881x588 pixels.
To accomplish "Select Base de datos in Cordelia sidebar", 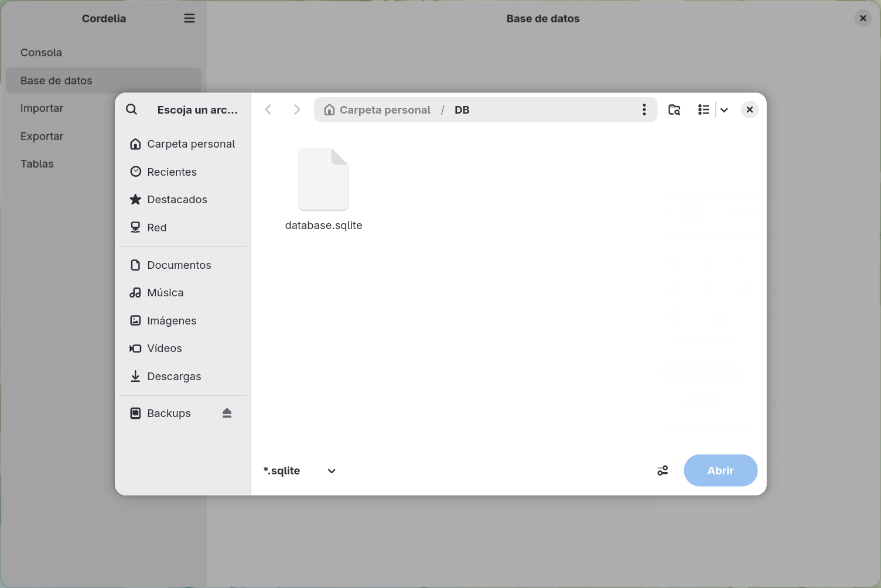I will point(104,80).
